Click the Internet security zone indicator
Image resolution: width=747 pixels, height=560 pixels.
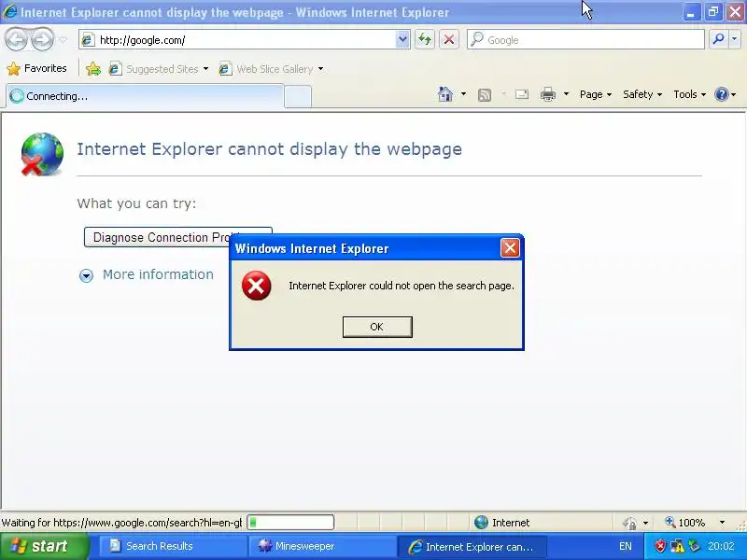pyautogui.click(x=502, y=523)
